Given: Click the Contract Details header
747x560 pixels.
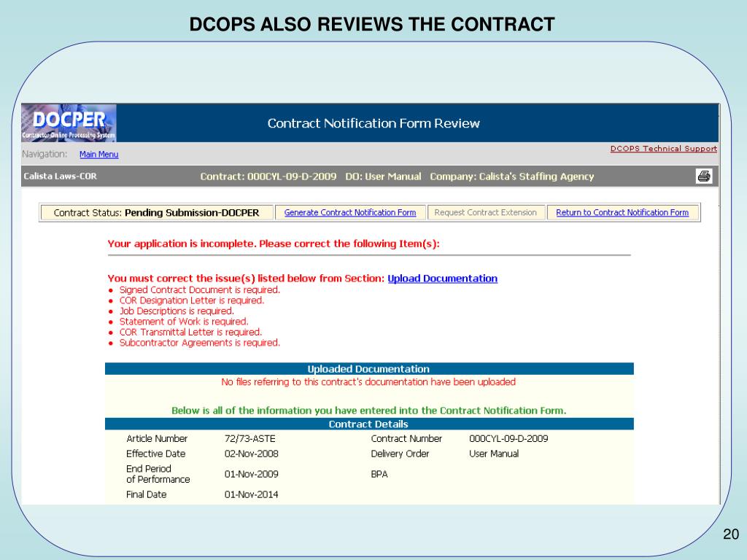Looking at the screenshot, I should [x=369, y=424].
